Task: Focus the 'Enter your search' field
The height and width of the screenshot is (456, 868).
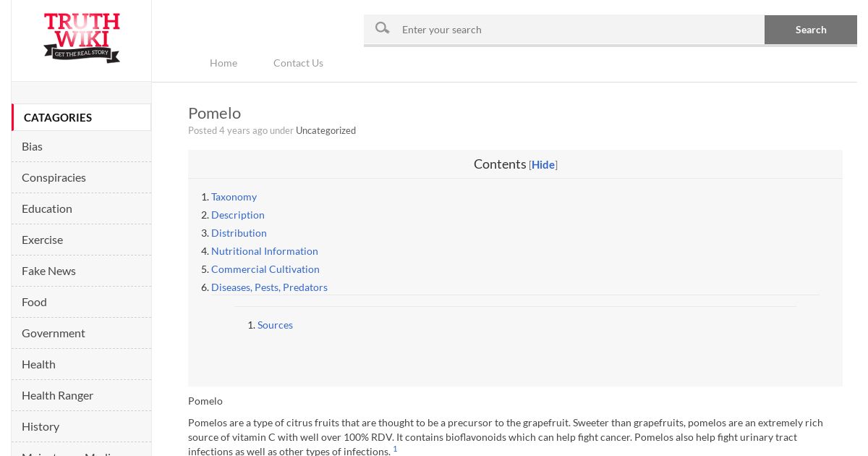Action: (564, 30)
